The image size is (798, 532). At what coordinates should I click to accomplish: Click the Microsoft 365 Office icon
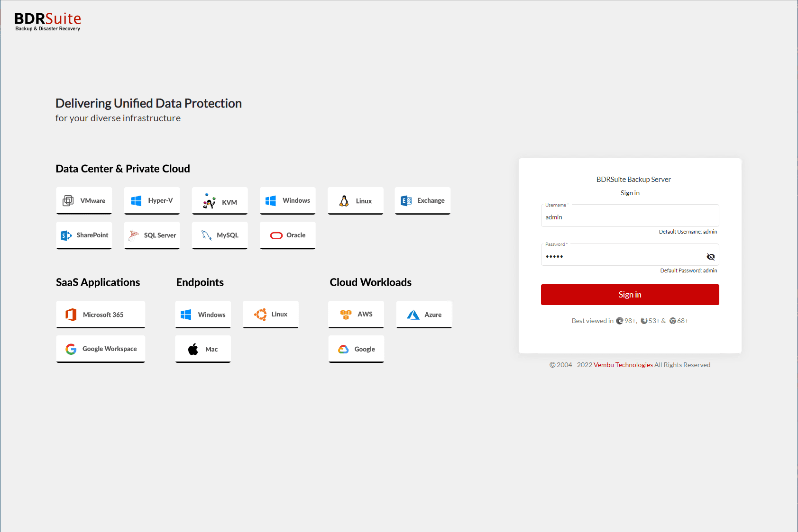point(71,315)
